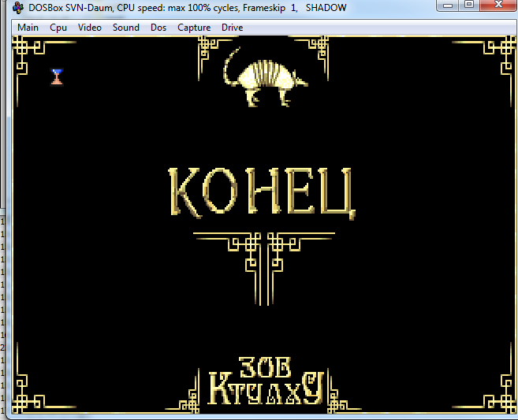
Task: Minimize the DOSBox window
Action: click(x=448, y=5)
